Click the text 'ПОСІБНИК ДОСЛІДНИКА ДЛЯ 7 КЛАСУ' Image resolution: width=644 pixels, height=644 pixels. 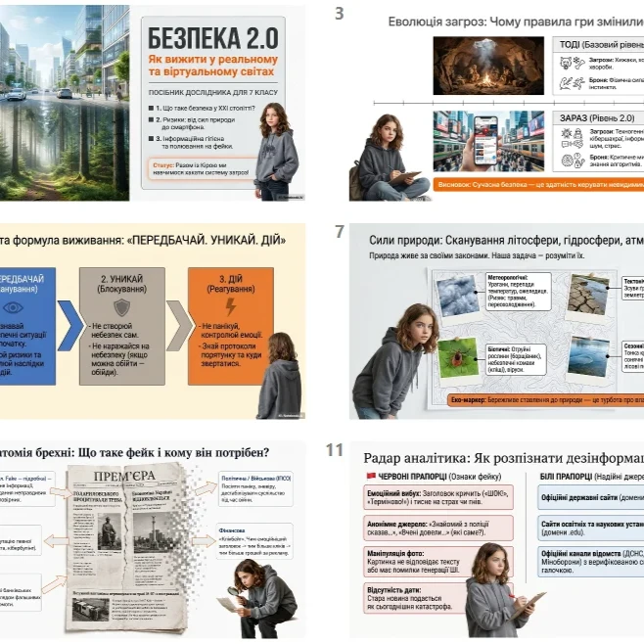pos(212,92)
